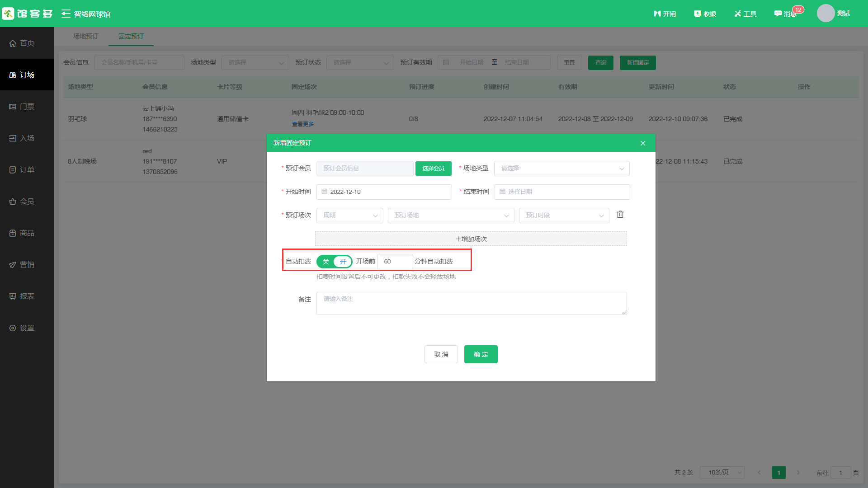Open the 预订场地 venue dropdown
This screenshot has width=868, height=488.
point(451,216)
